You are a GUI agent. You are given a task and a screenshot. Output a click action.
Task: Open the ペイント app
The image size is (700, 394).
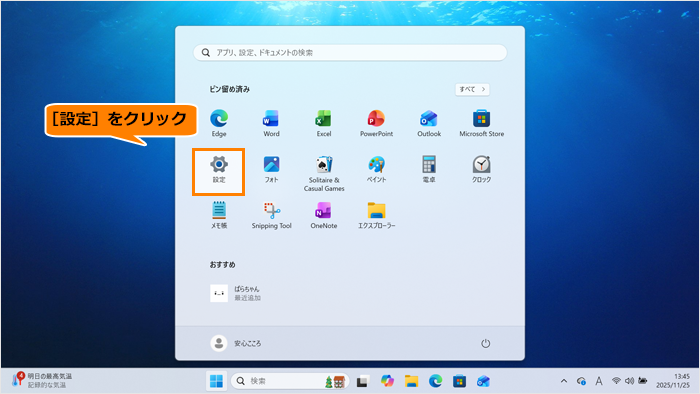click(376, 170)
